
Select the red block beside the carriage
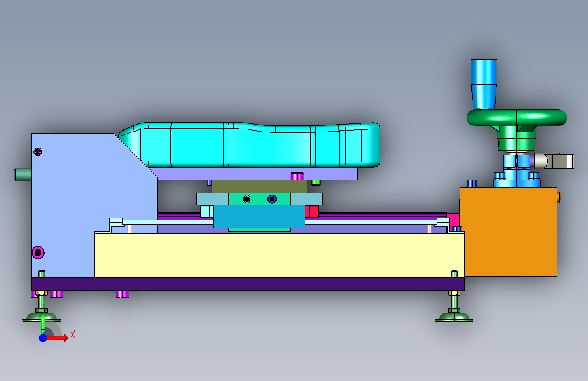(x=311, y=212)
